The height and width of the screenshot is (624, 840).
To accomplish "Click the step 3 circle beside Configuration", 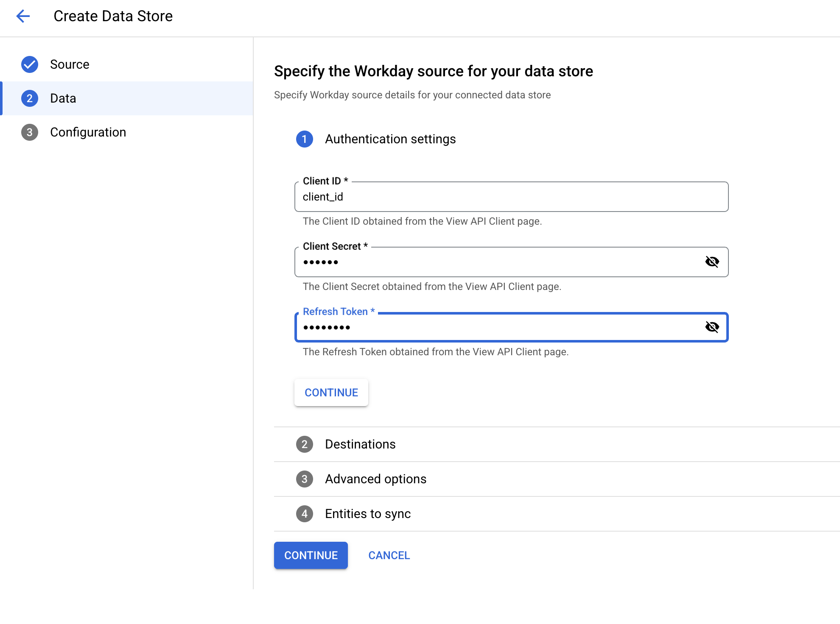I will (x=30, y=132).
